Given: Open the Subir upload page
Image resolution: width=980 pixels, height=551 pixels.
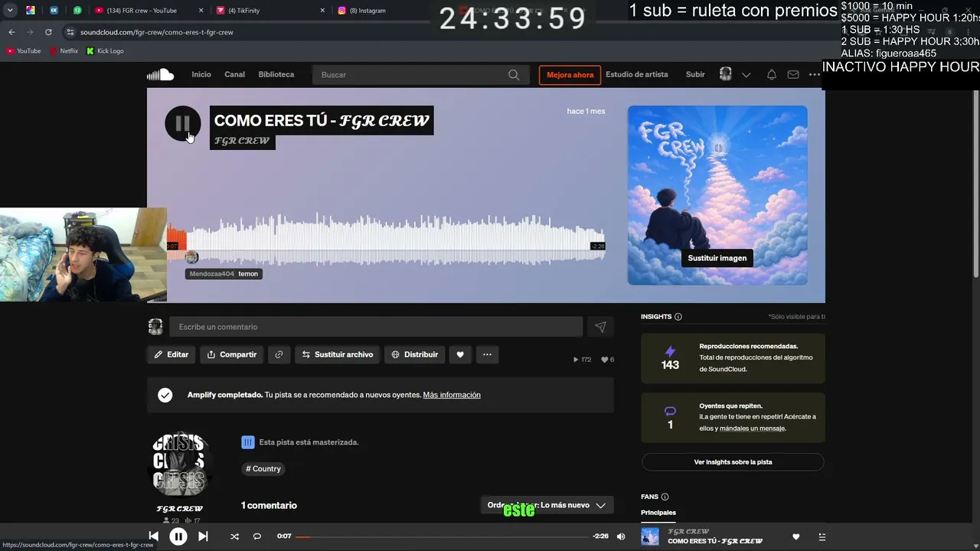Looking at the screenshot, I should pos(695,74).
